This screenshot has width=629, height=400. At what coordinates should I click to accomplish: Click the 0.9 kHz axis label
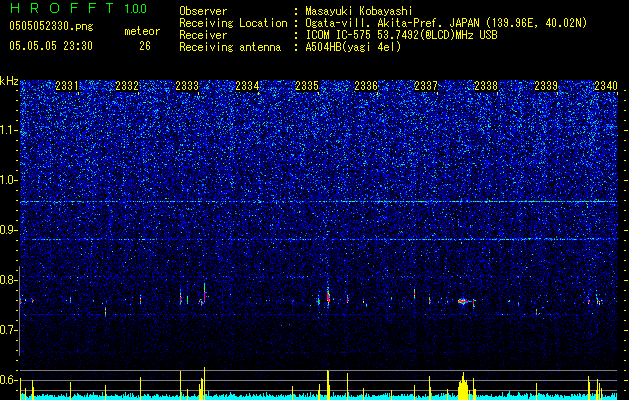pos(9,230)
